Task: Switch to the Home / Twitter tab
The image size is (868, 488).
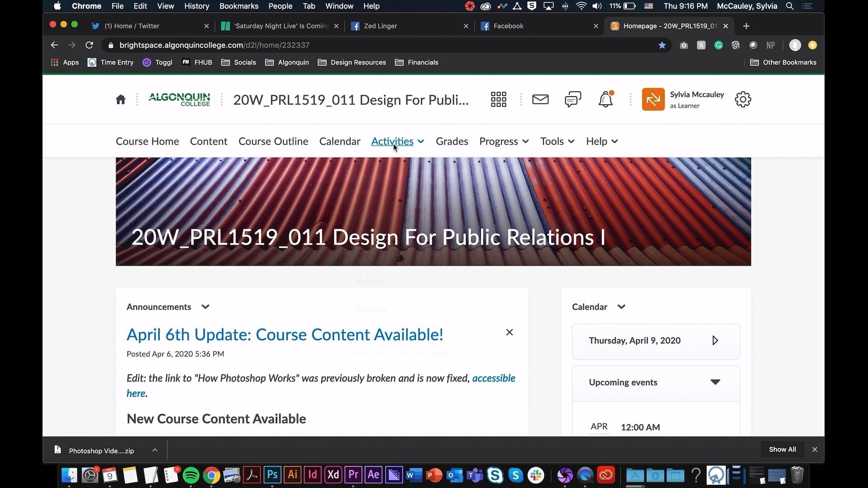Action: pyautogui.click(x=149, y=26)
